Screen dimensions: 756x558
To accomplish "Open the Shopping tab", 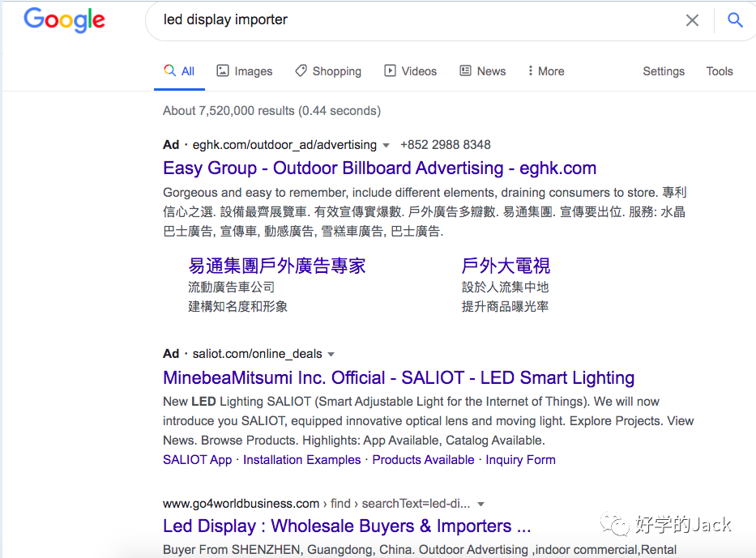I will click(x=328, y=71).
